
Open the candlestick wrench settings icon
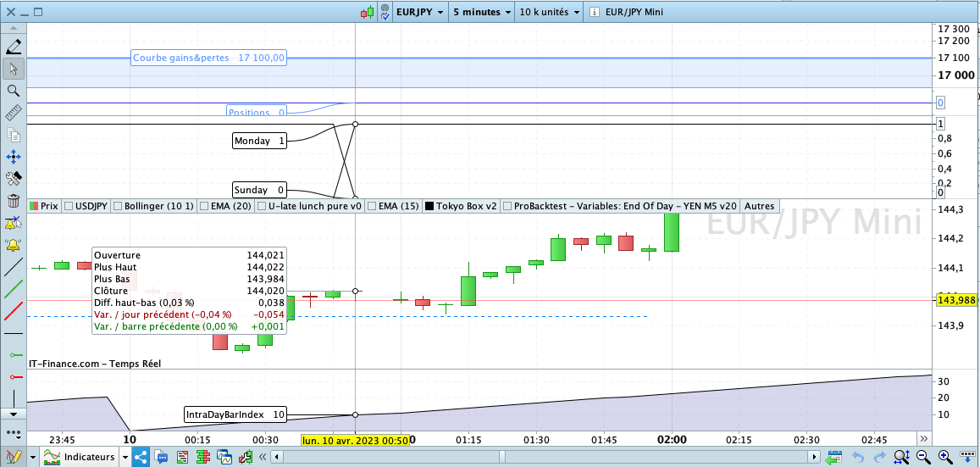click(245, 457)
